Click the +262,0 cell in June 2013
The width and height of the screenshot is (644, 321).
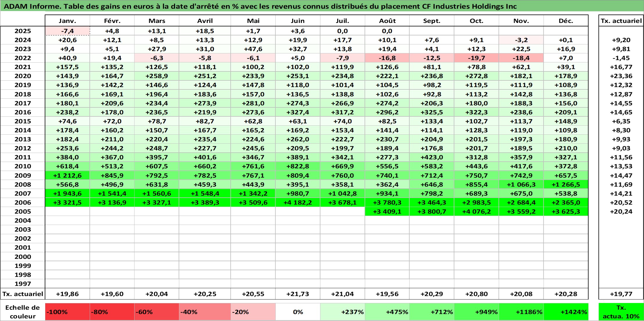click(x=298, y=139)
